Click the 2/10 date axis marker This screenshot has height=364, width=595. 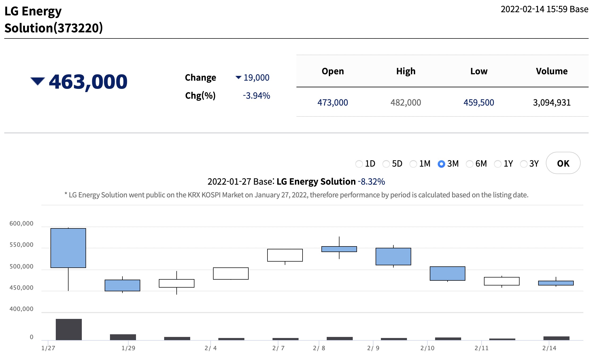427,348
